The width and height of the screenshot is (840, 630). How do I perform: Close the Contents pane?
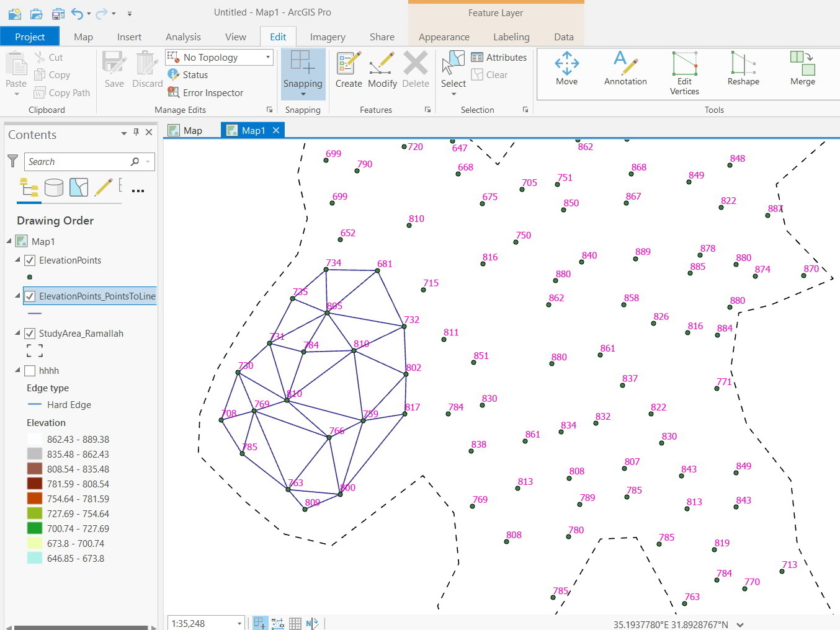[149, 132]
